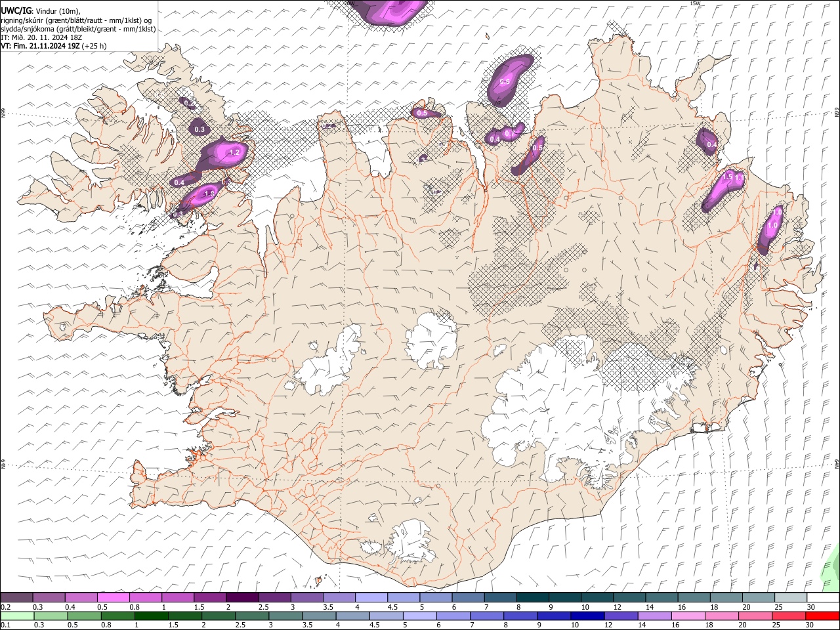Select pale pink 16 swatch, lower legend row
The width and height of the screenshot is (840, 630).
pos(687,616)
